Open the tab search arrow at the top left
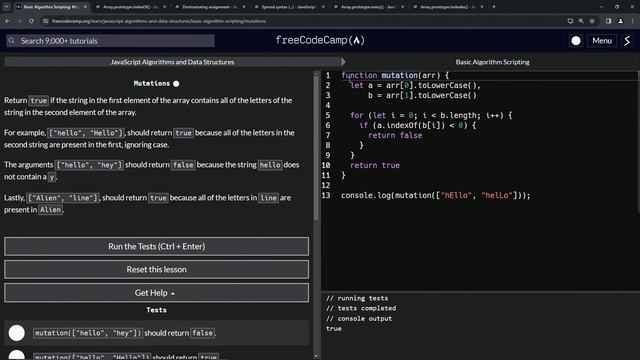The width and height of the screenshot is (640, 360). 7,7
